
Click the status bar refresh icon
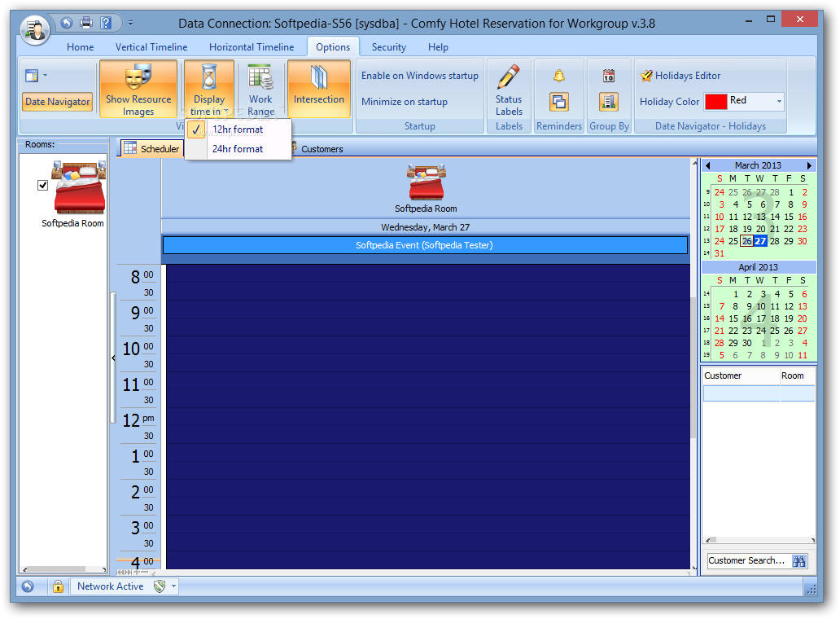tap(28, 586)
